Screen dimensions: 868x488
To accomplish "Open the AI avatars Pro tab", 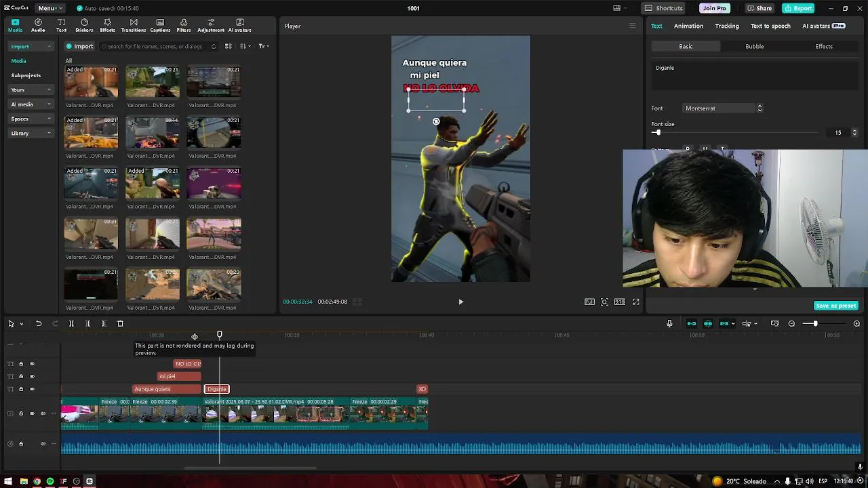I will click(823, 26).
